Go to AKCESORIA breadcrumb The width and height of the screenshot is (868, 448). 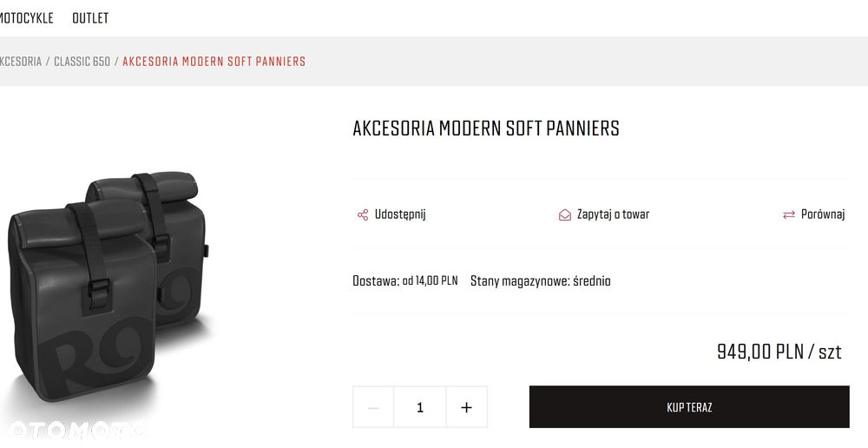20,62
